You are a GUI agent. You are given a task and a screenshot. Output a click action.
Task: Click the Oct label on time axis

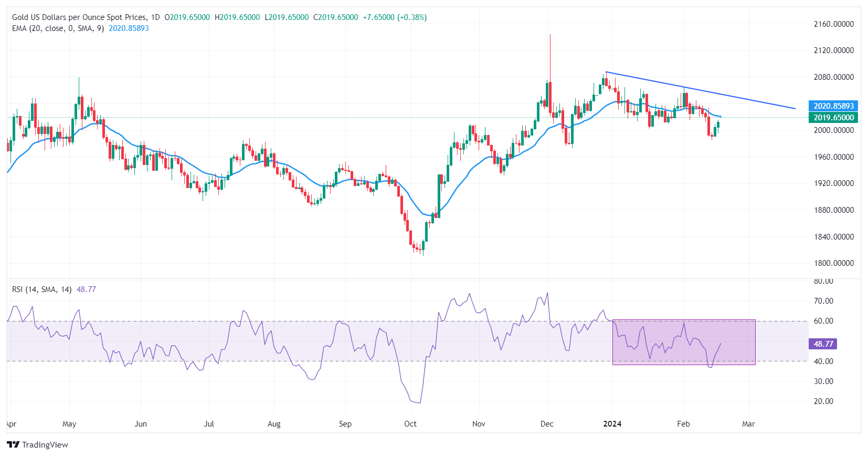410,424
